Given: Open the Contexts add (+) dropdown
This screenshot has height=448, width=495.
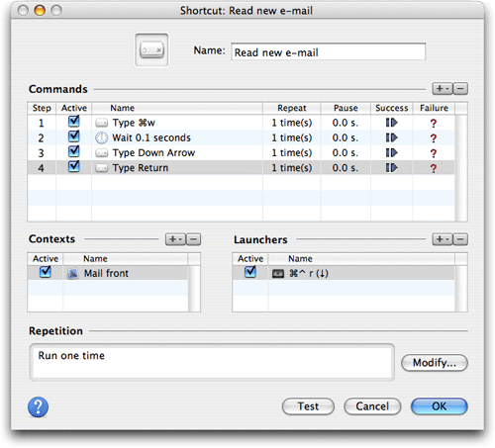Looking at the screenshot, I should tap(175, 239).
